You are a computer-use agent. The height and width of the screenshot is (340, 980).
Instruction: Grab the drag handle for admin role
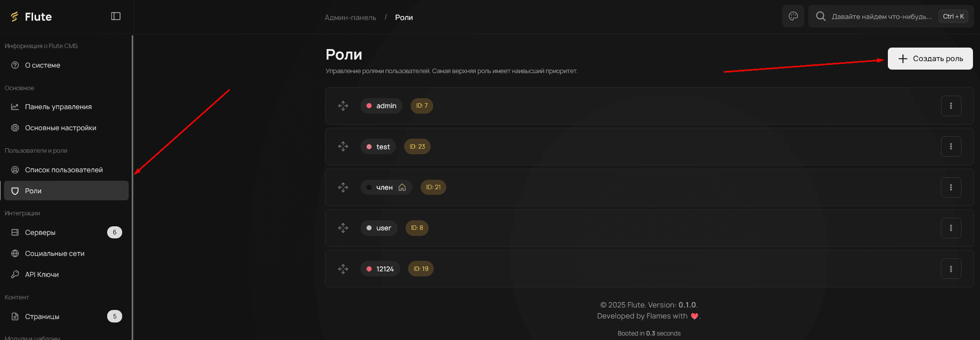(x=343, y=106)
